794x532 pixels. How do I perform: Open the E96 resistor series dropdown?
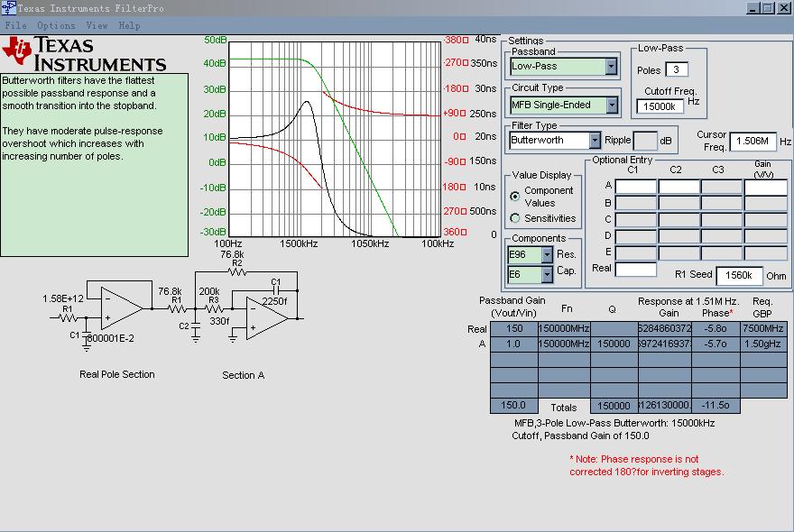pyautogui.click(x=547, y=254)
